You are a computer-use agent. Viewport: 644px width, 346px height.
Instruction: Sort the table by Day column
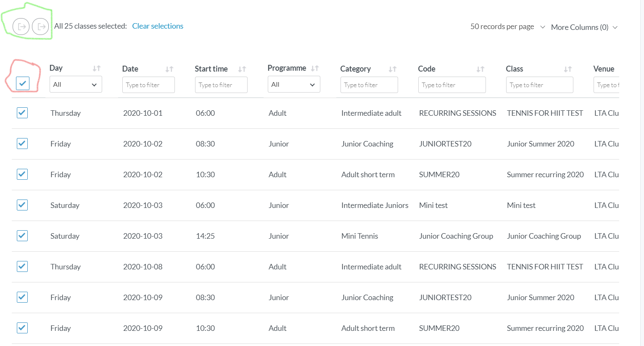coord(97,68)
